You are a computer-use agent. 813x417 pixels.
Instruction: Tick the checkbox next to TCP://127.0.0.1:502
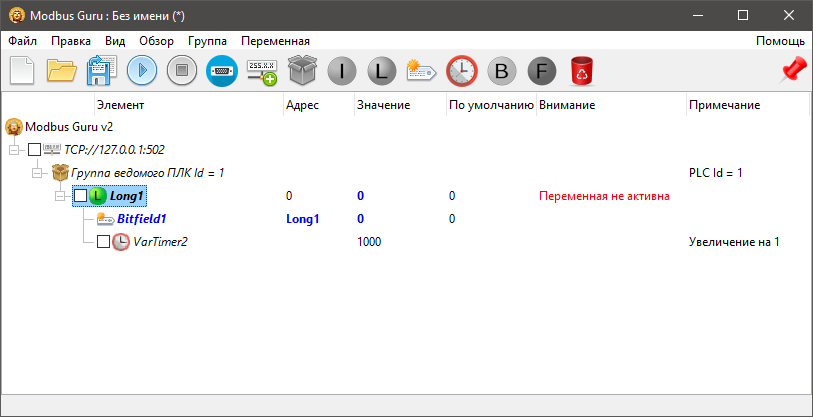point(34,149)
